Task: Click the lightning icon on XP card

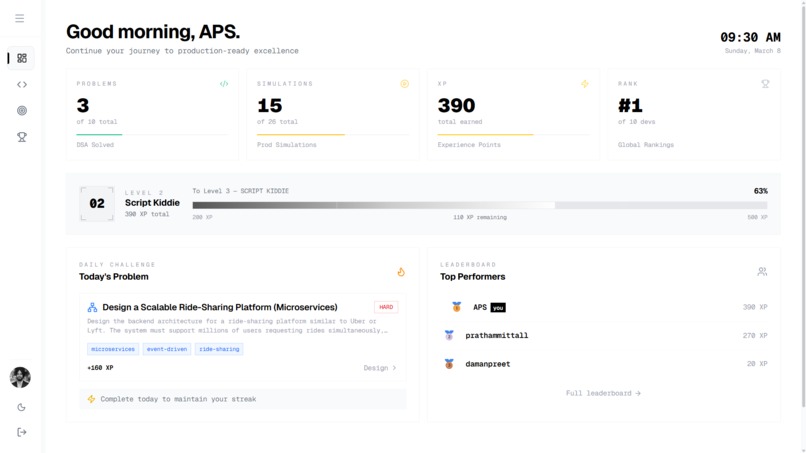Action: tap(585, 84)
